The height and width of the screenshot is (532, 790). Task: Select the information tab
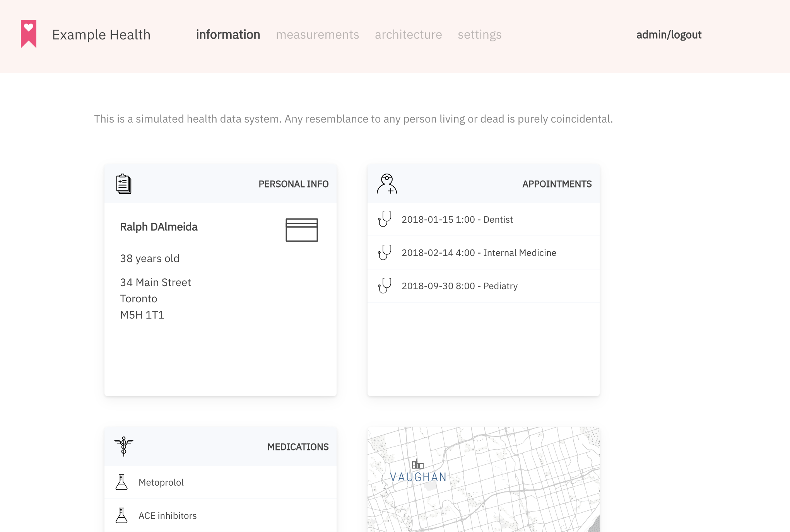(228, 35)
